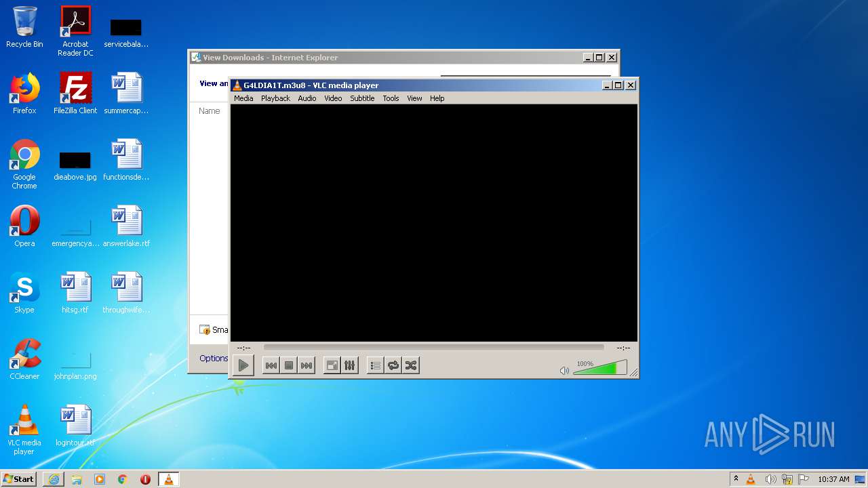Open Chrome from the taskbar
This screenshot has height=488, width=868.
click(x=123, y=479)
